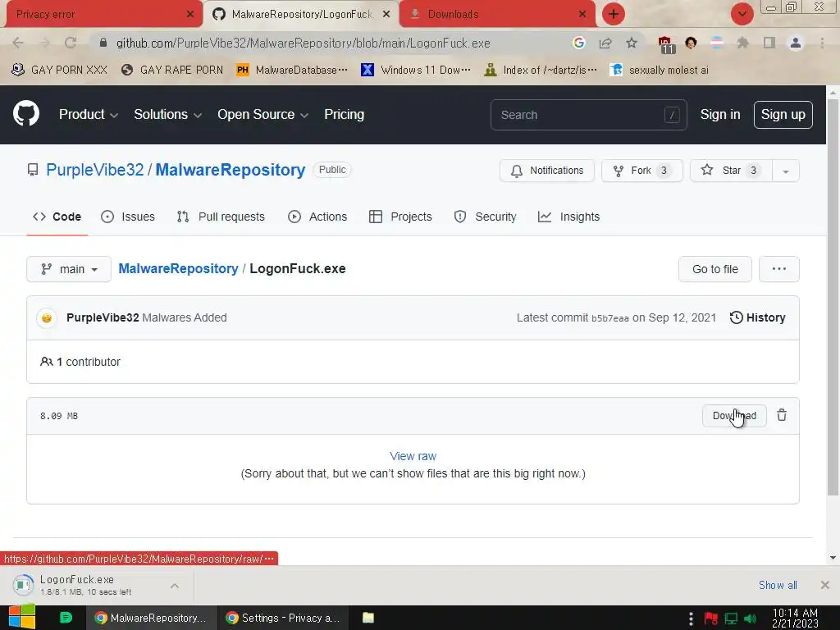Open the main branch dropdown

click(69, 269)
